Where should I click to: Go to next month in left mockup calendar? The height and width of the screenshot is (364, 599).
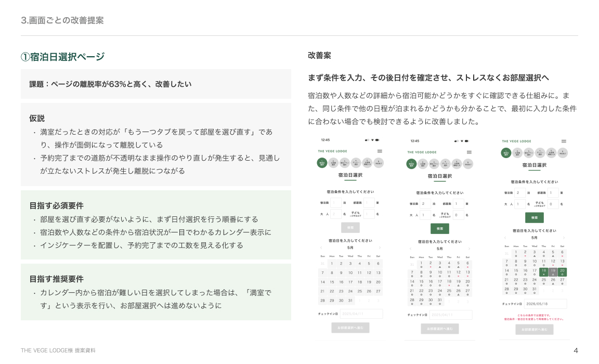coord(380,248)
